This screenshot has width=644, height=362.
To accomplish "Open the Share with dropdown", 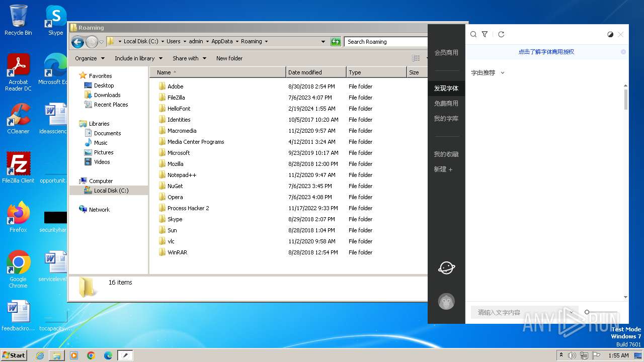I will tap(189, 58).
